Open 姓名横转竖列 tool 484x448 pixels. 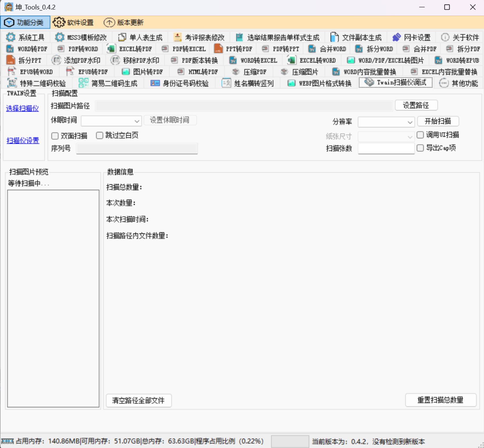[248, 83]
